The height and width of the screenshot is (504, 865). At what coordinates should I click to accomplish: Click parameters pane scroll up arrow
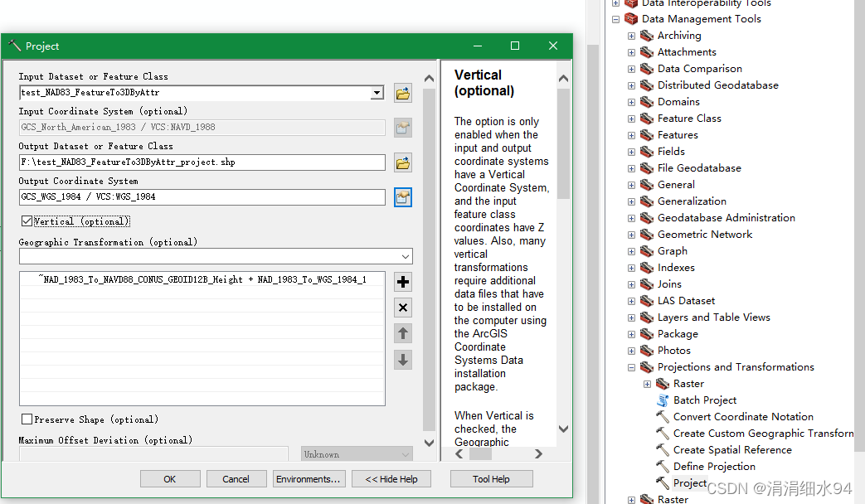[x=429, y=79]
